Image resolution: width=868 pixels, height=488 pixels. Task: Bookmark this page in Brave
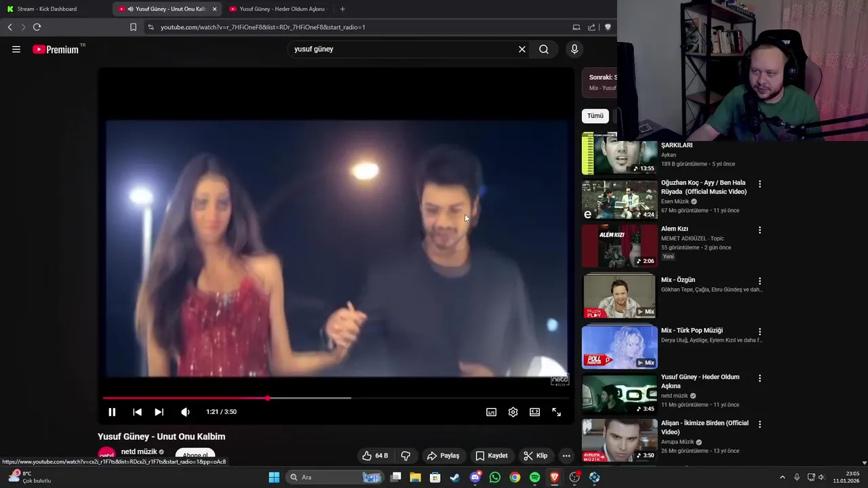(x=133, y=27)
